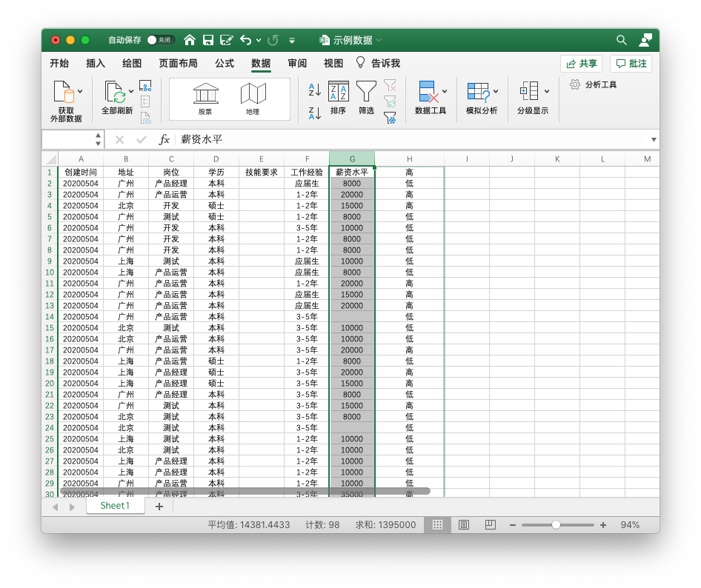
Task: Click the Save icon in title bar
Action: point(208,40)
